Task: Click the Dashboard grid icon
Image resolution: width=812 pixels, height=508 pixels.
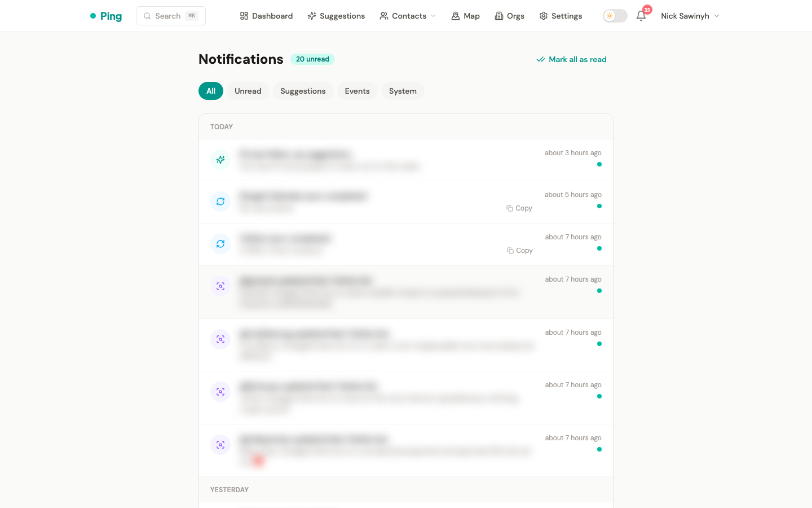Action: (x=244, y=16)
